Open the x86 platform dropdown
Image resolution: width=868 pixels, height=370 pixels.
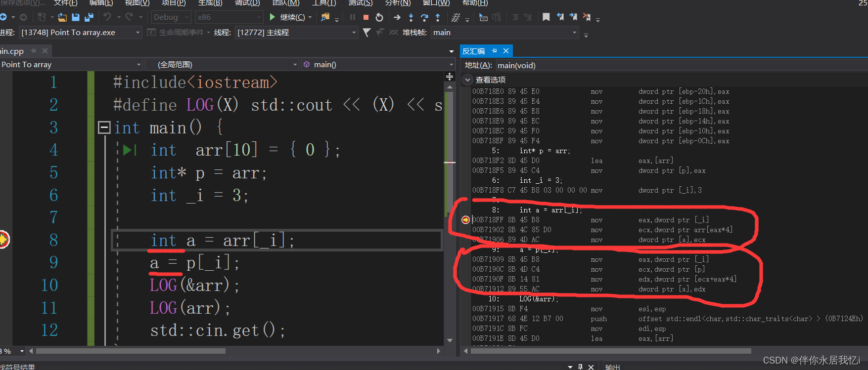(x=229, y=17)
